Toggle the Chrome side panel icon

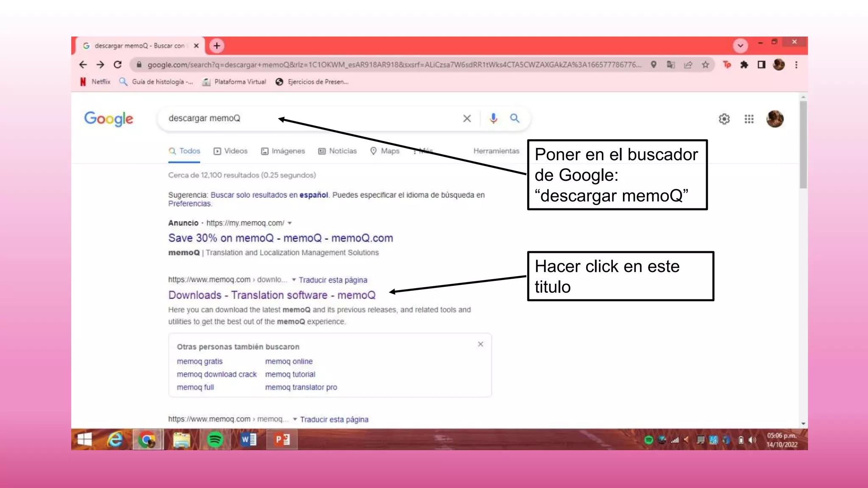point(761,65)
